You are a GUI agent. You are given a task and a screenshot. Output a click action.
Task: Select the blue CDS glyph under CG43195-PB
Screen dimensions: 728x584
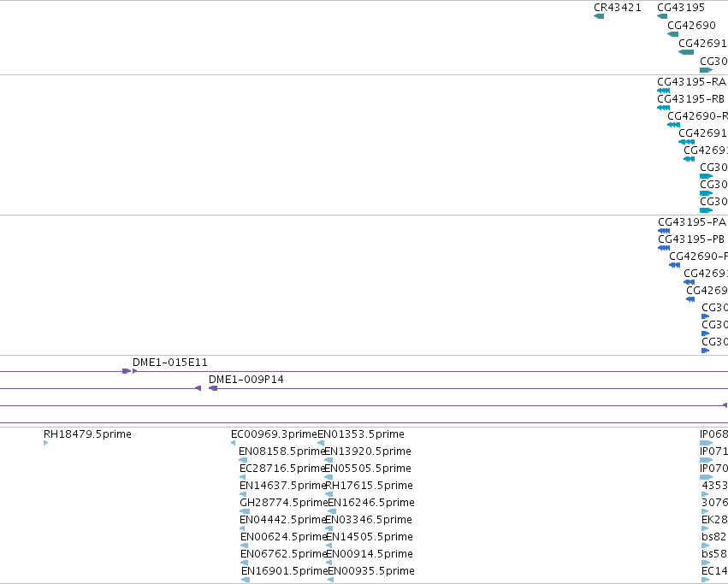[664, 248]
